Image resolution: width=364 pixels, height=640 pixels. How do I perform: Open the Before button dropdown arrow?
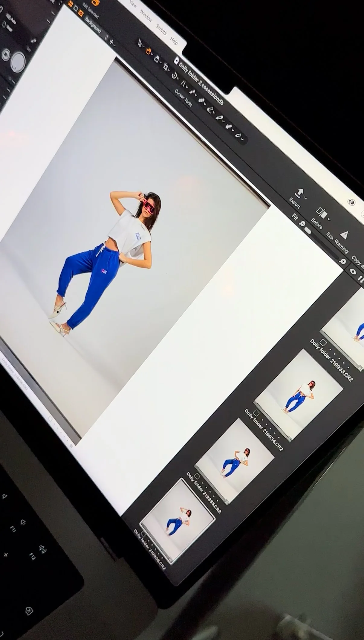329,219
